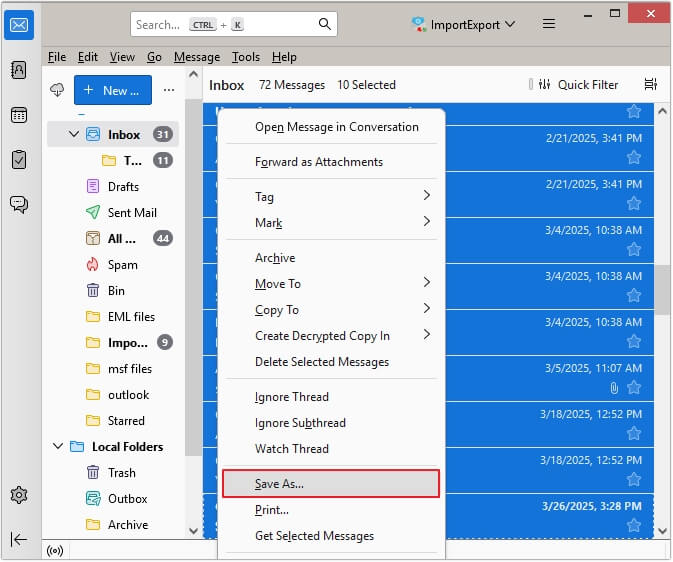Click into the Search input field
The width and height of the screenshot is (673, 562).
(220, 24)
